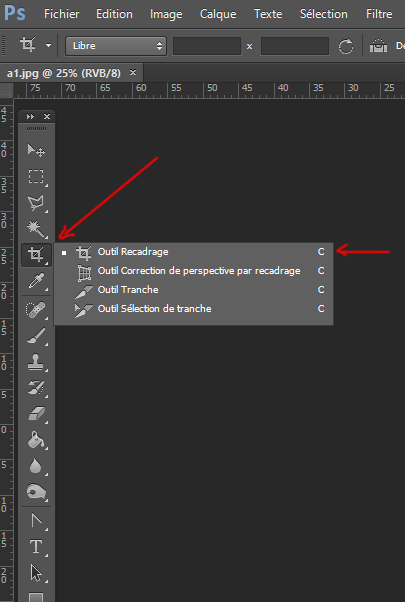Open the Fichier menu
The height and width of the screenshot is (602, 405).
point(62,14)
